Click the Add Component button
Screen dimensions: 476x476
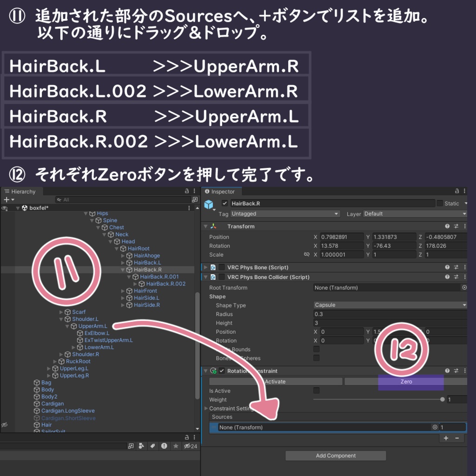pos(336,456)
